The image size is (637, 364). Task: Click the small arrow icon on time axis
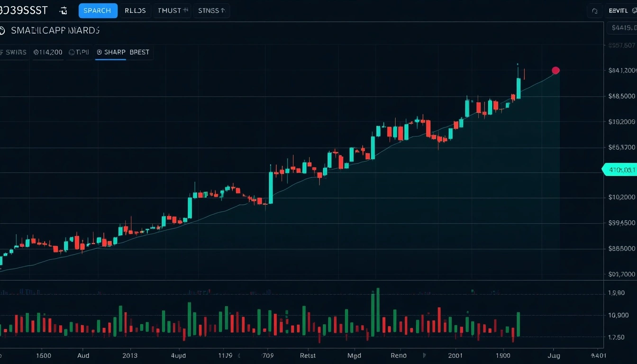point(425,355)
